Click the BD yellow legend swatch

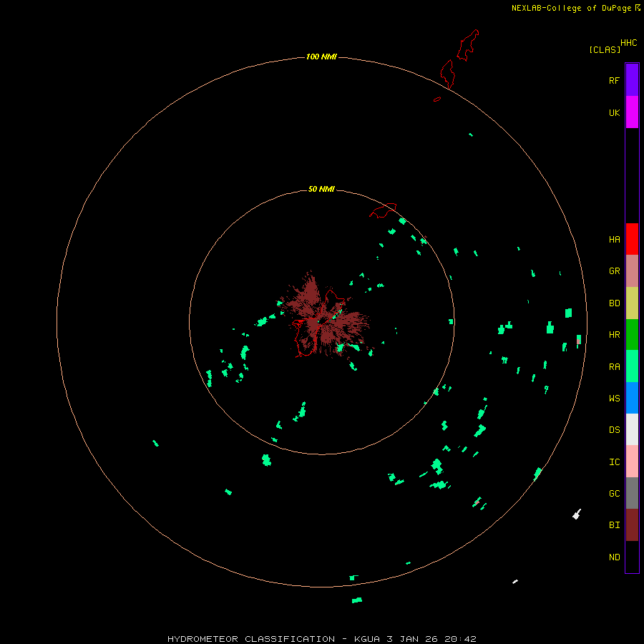(632, 303)
